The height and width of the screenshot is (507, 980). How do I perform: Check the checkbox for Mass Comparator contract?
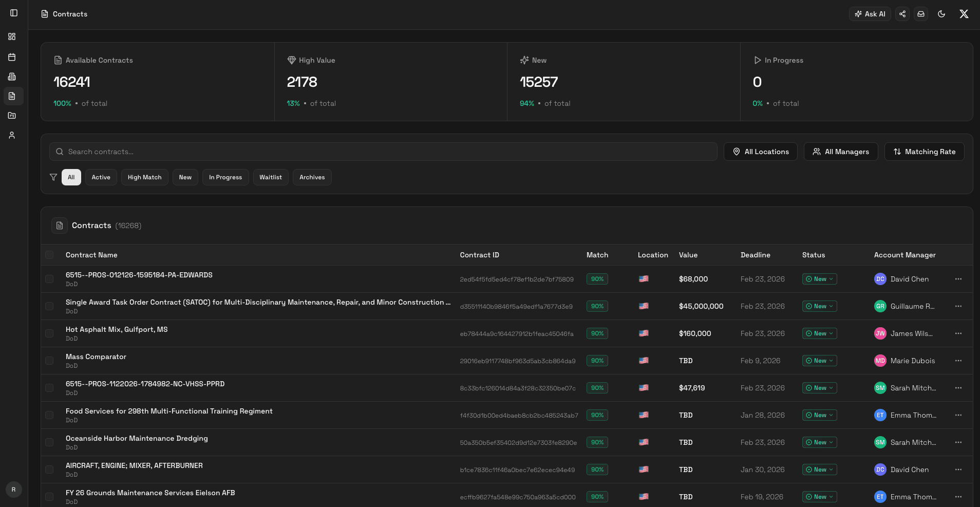click(x=50, y=361)
